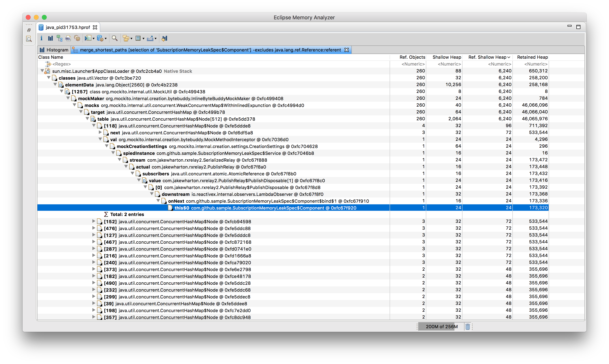Open dropdown arrow beside calculator icon
This screenshot has width=609, height=364.
(143, 39)
